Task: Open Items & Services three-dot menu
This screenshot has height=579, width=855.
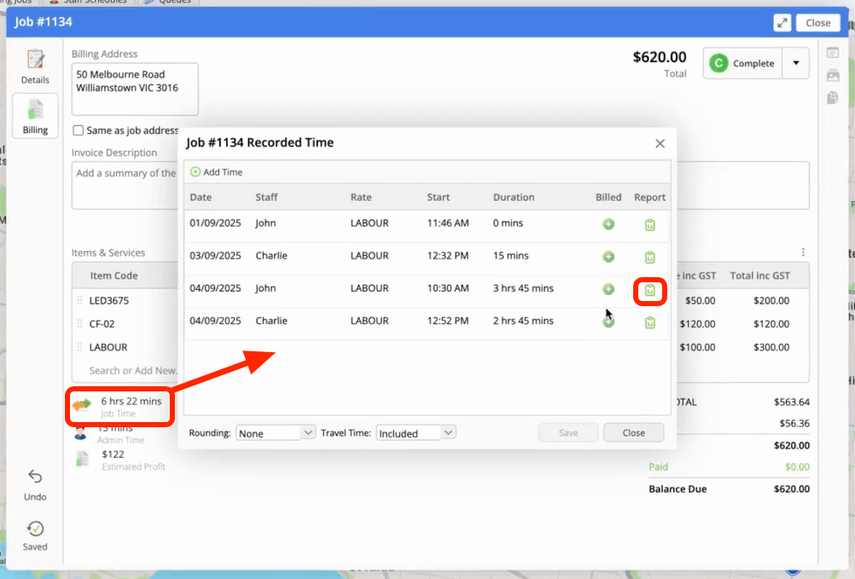Action: [x=803, y=253]
